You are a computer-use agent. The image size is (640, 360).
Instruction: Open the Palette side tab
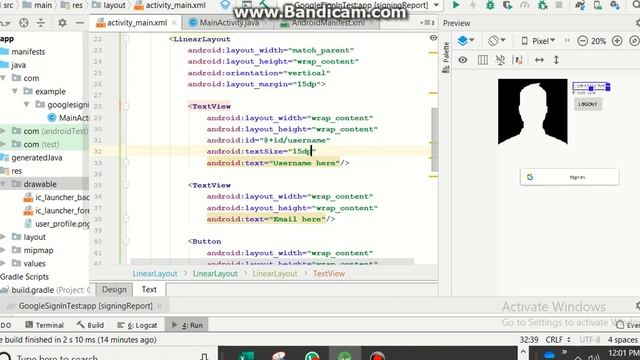(446, 57)
